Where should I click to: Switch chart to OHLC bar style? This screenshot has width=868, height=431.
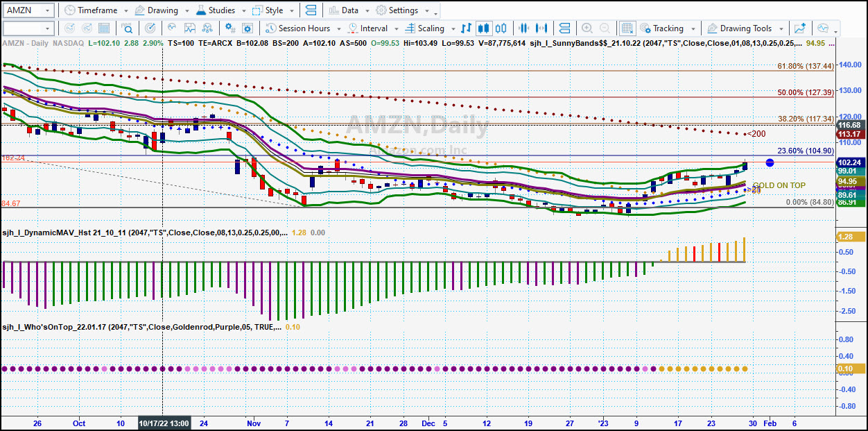point(466,28)
